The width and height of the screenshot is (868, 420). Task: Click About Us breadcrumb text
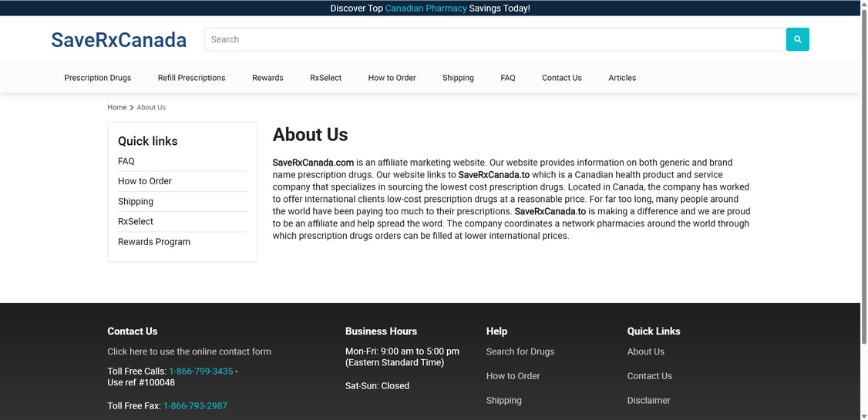151,107
